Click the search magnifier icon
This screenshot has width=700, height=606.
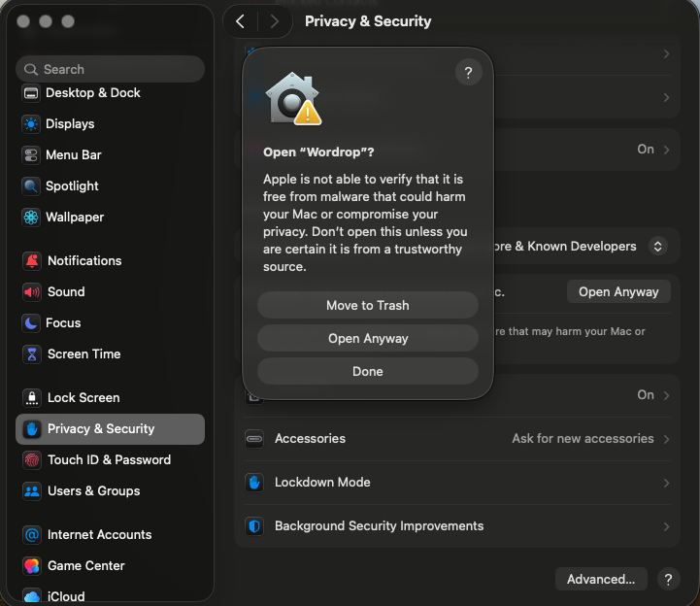(x=31, y=70)
